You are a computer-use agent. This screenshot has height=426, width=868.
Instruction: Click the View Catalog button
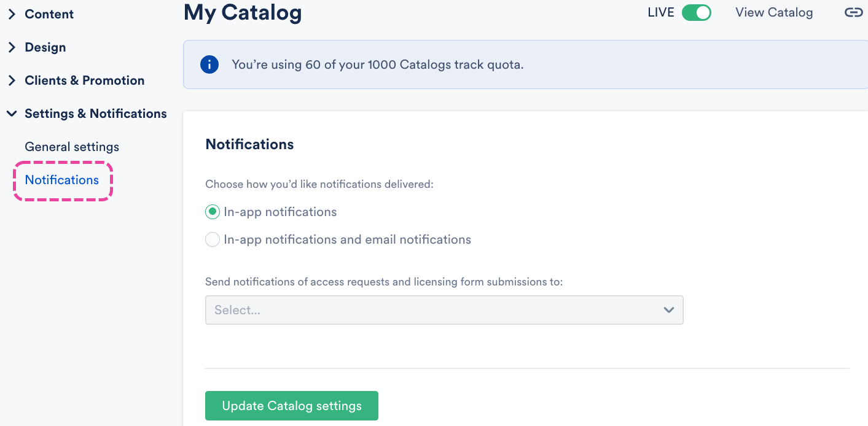(x=773, y=13)
